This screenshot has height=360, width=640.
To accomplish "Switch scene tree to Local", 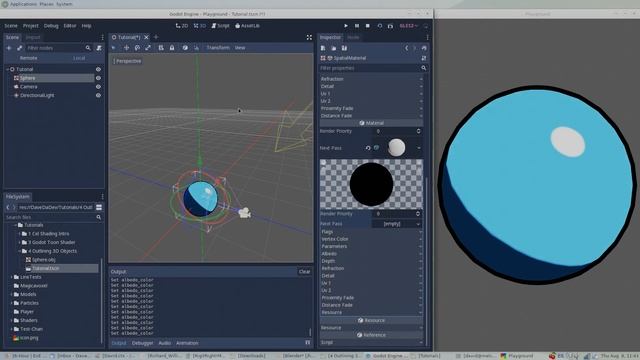I will pyautogui.click(x=79, y=58).
